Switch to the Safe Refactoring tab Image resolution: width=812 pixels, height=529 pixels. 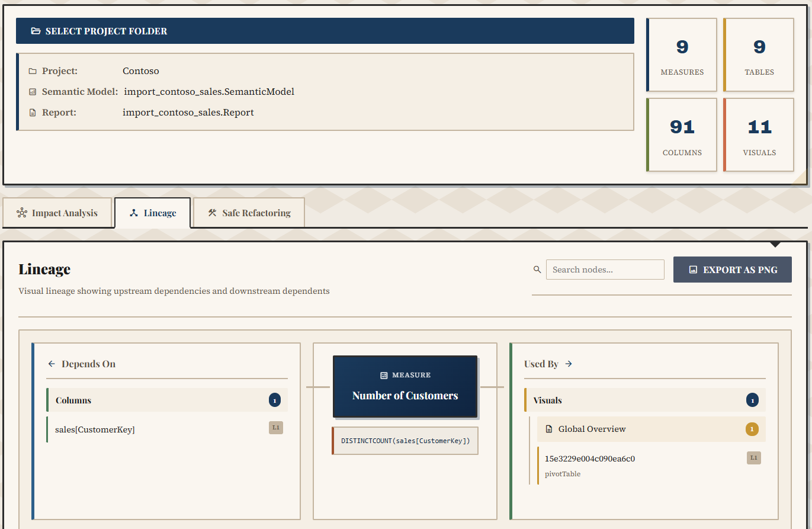pos(248,212)
